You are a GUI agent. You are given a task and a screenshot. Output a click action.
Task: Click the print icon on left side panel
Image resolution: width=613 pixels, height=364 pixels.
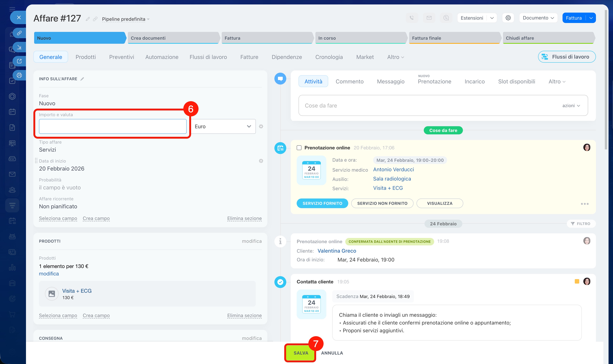click(x=19, y=75)
